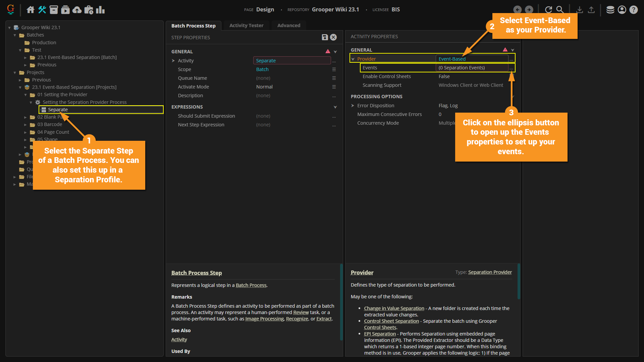Viewport: 644px width, 362px height.
Task: Select the Production batches folder
Action: coord(44,43)
